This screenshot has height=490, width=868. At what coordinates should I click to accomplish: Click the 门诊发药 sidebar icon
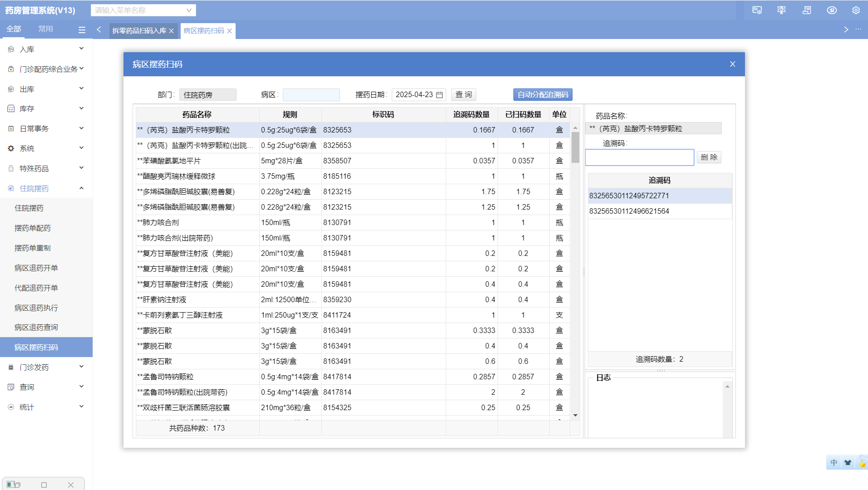click(x=11, y=367)
